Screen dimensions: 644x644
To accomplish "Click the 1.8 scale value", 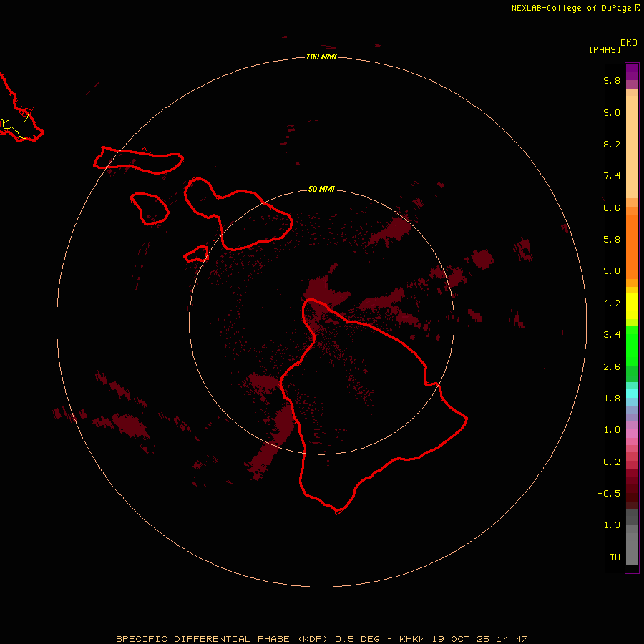I will pos(612,399).
